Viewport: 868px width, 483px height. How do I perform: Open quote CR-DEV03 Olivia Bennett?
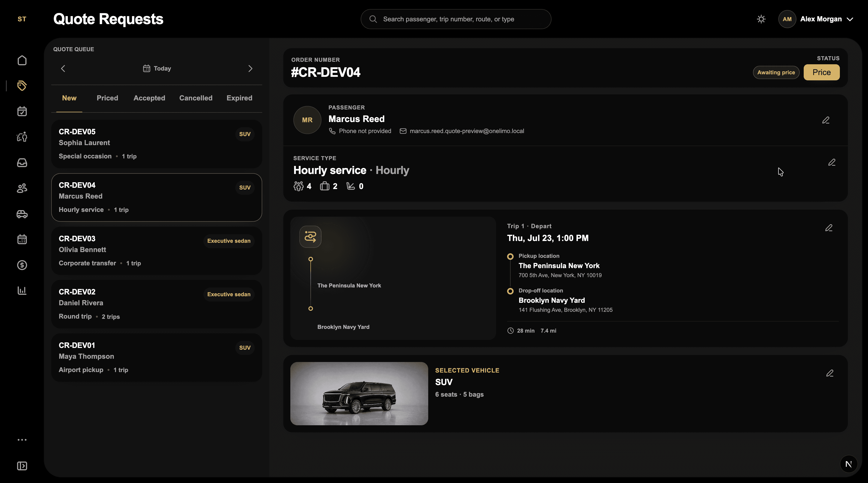(156, 251)
